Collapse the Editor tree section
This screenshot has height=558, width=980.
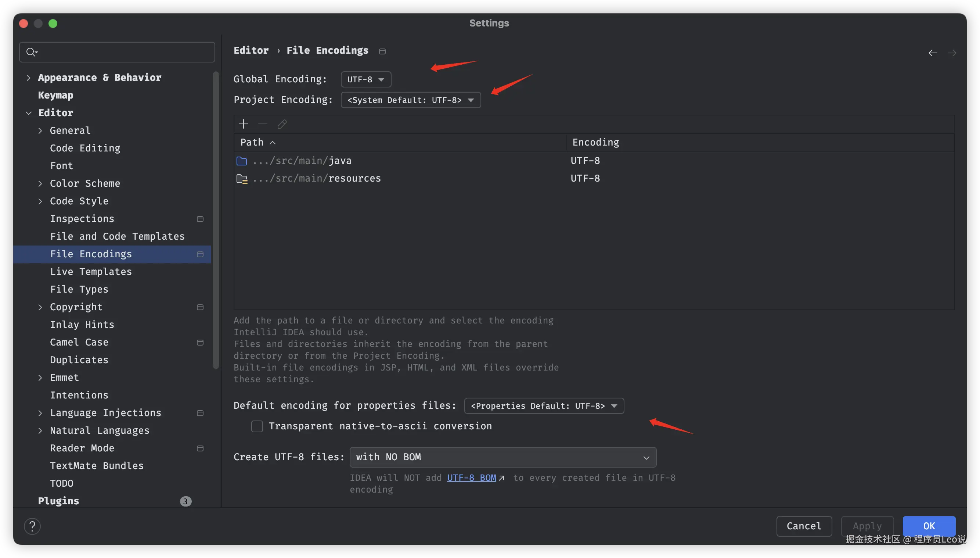coord(28,113)
